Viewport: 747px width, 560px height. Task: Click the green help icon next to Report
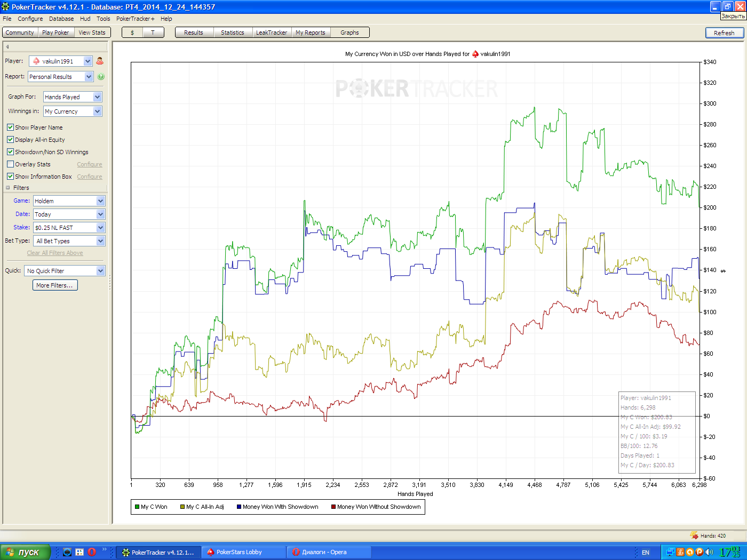point(101,77)
